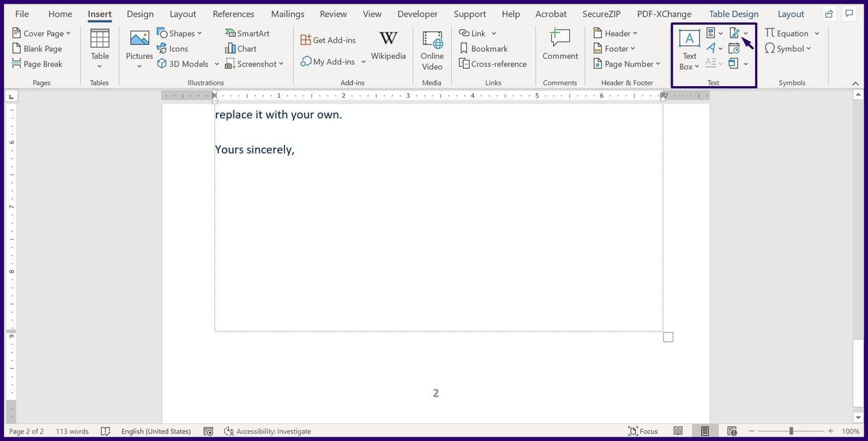Click the macro recording status icon

point(208,431)
